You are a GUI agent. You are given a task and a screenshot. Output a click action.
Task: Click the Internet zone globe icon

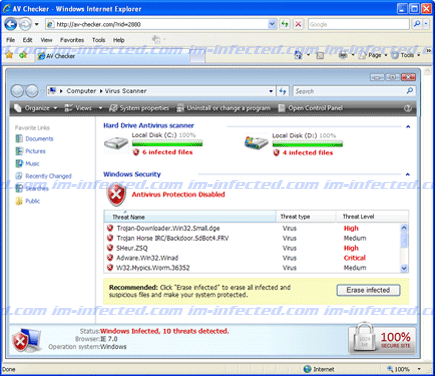tap(307, 369)
